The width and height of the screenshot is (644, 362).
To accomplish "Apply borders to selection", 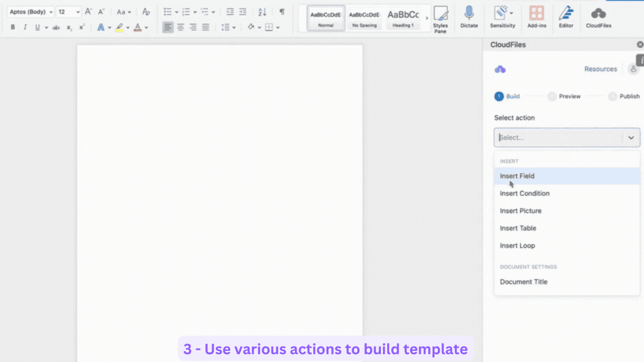I will click(269, 27).
